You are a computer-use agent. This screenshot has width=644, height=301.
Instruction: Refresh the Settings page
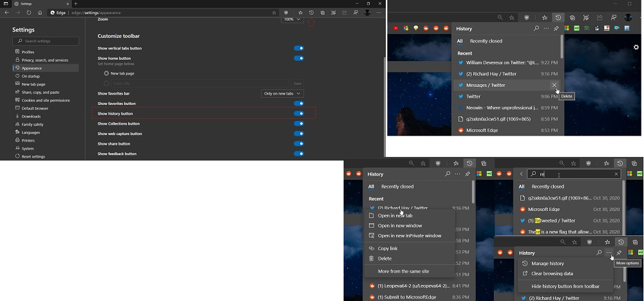coord(29,13)
